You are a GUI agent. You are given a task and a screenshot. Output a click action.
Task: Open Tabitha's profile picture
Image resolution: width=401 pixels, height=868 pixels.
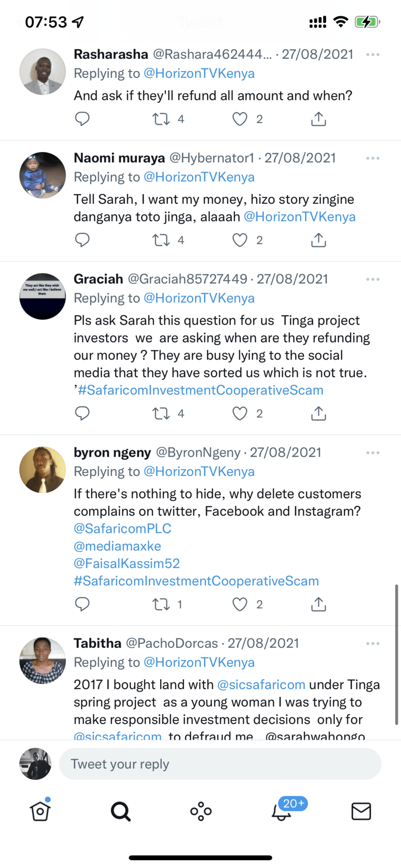pos(42,660)
